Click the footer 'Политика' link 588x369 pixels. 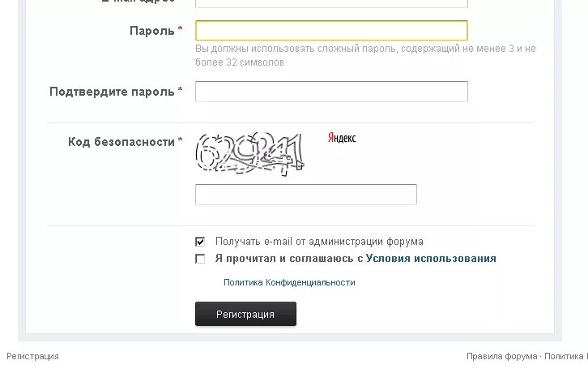pos(564,356)
